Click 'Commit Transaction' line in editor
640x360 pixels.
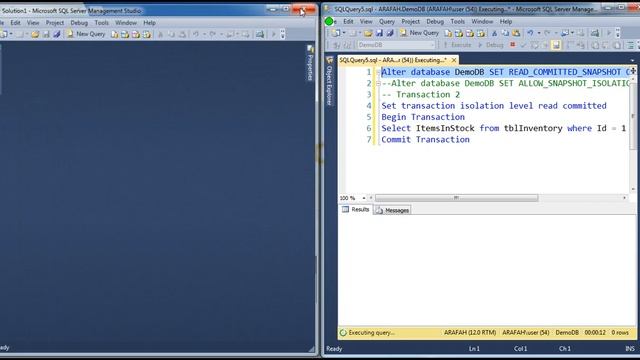click(x=425, y=140)
